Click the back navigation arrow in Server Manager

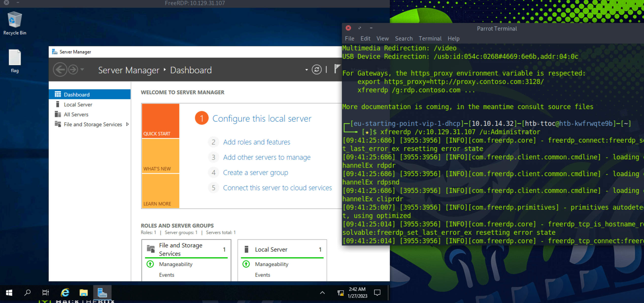(60, 70)
